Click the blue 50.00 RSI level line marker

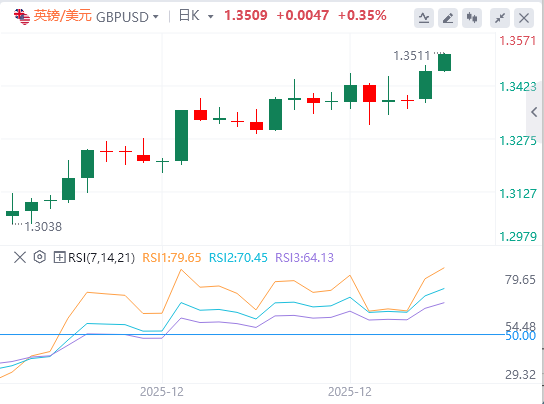520,336
